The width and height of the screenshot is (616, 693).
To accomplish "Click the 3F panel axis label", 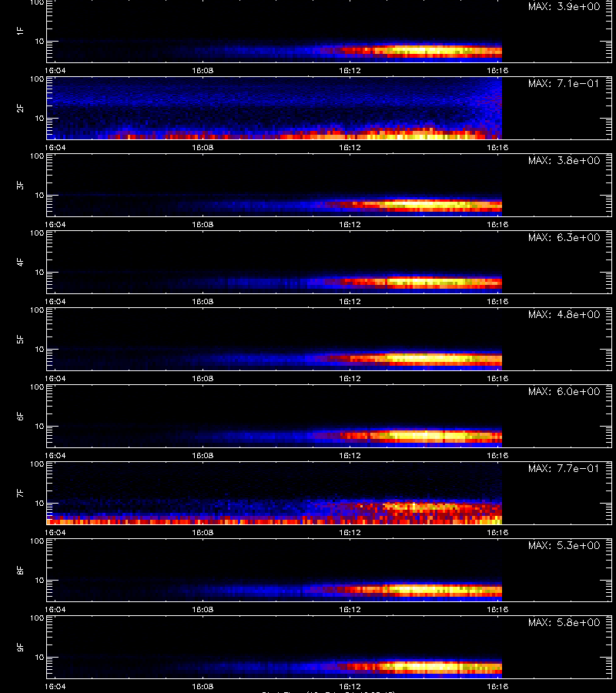I will (19, 185).
